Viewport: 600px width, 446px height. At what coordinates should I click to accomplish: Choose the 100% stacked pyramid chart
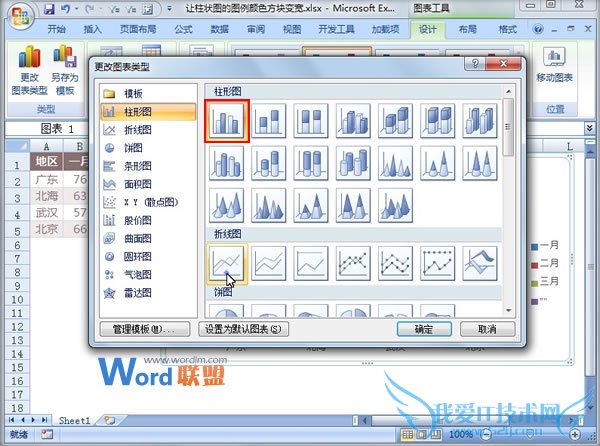tap(353, 205)
